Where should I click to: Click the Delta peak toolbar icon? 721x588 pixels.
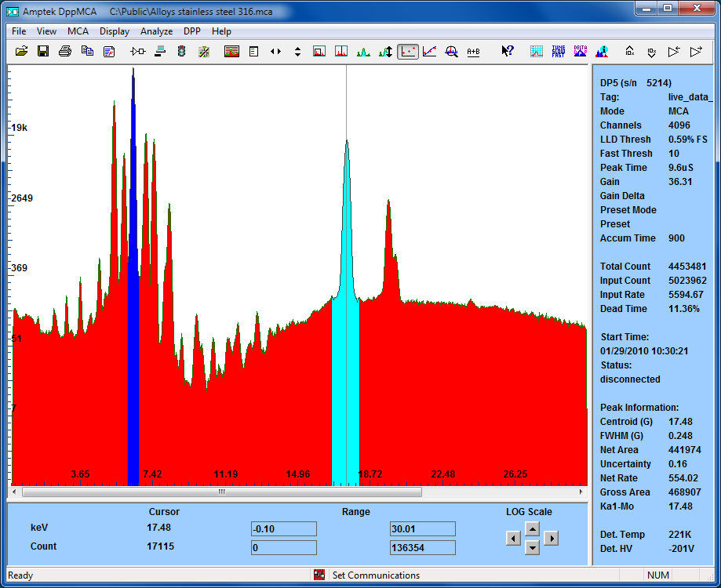pyautogui.click(x=581, y=51)
